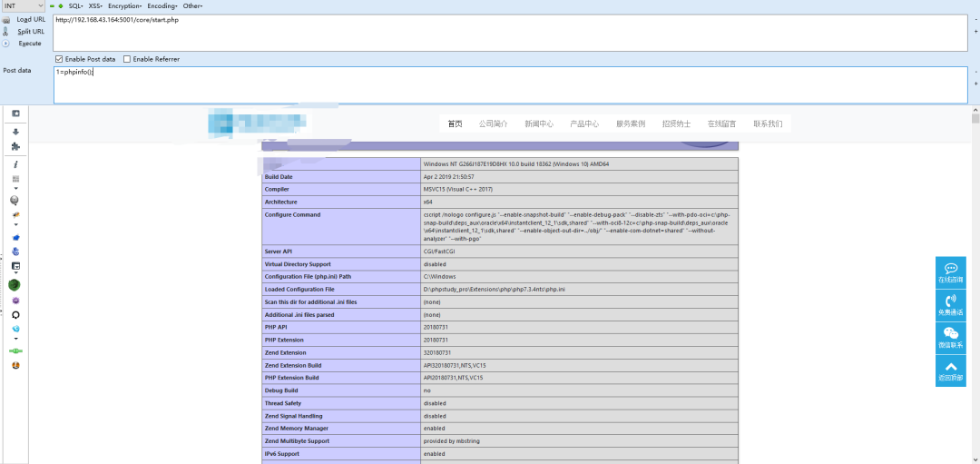Click the orange circle sidebar icon at bottom
The width and height of the screenshot is (980, 464).
(x=15, y=365)
